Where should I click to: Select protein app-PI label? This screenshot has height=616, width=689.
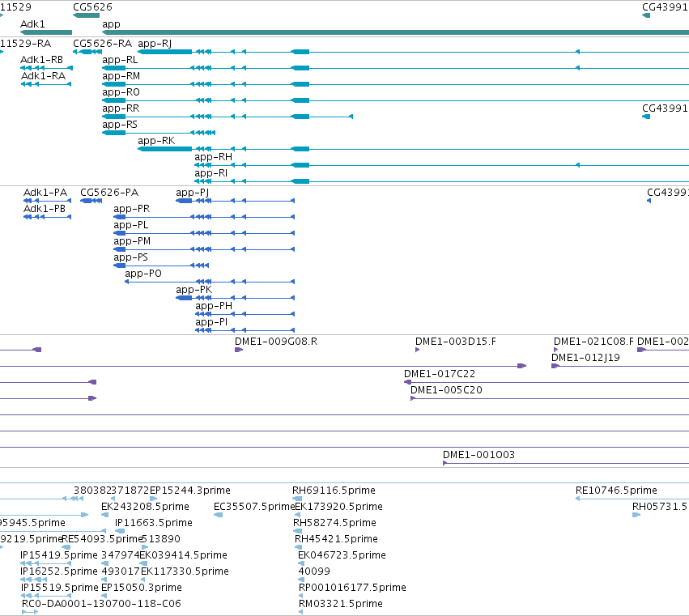coord(212,322)
